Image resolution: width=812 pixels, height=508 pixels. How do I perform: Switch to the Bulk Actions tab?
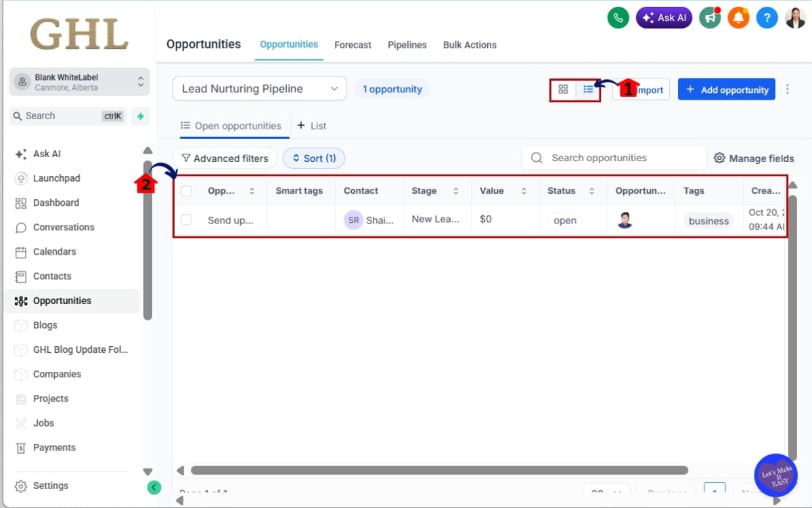(x=470, y=45)
